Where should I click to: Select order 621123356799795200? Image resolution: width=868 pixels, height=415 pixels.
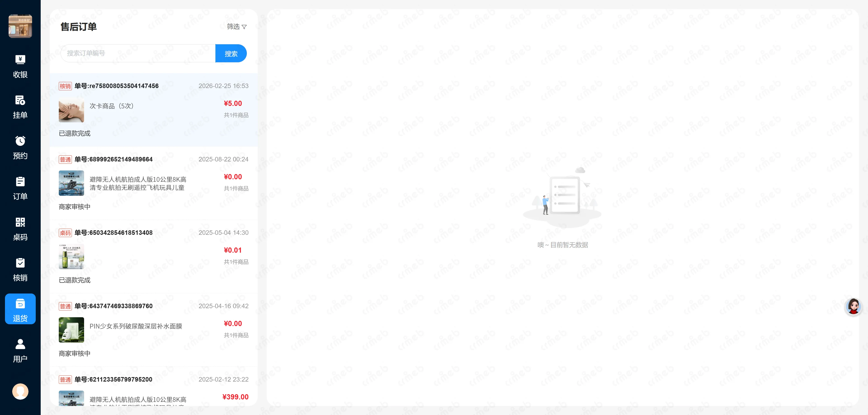[x=154, y=386]
